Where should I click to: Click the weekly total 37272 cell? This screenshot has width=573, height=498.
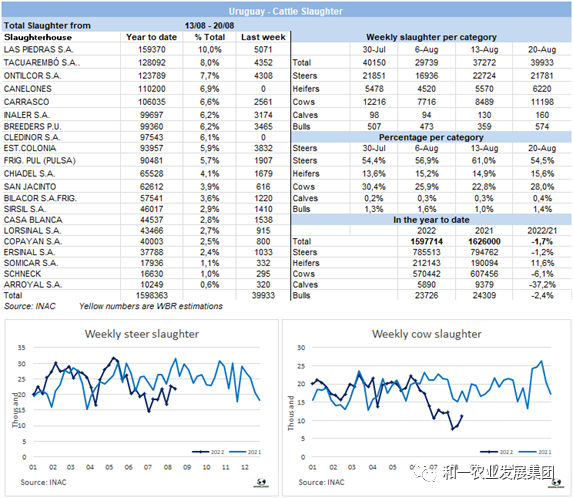(x=484, y=62)
